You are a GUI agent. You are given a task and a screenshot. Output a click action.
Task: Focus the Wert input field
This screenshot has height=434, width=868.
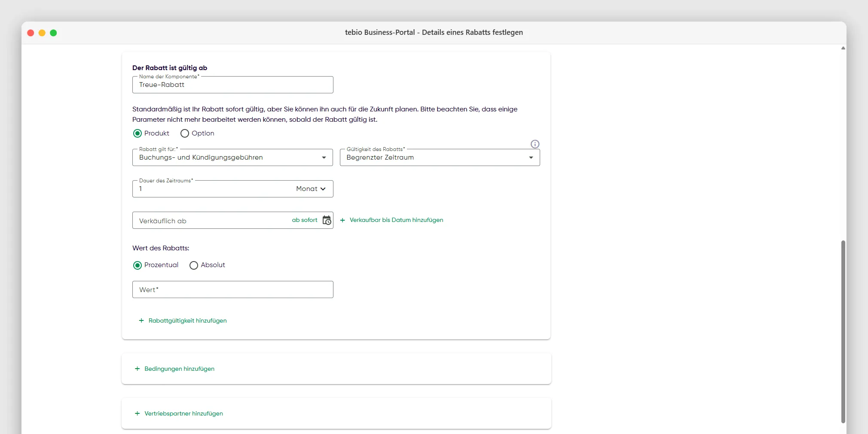point(232,289)
